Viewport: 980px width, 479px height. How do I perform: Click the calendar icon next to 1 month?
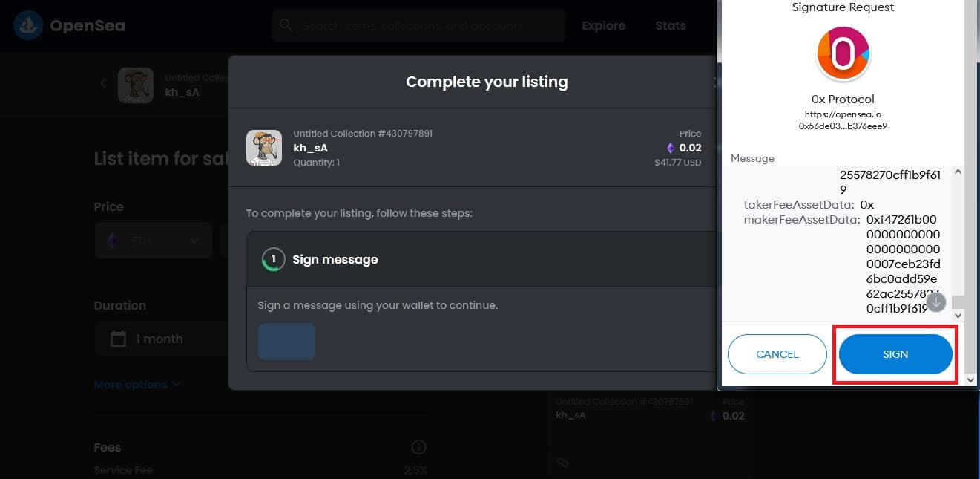118,339
